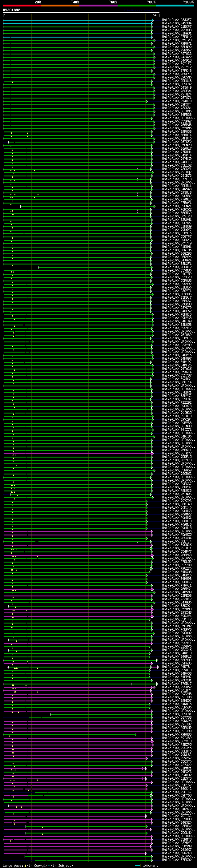Click the red 20% identity legend bar
This screenshot has height=868, width=197.
pos(22,6)
